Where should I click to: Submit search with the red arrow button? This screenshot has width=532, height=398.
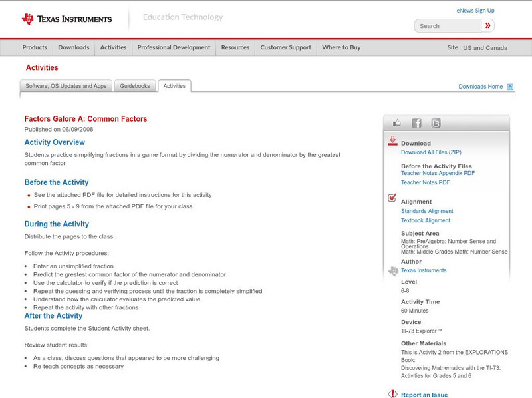[x=487, y=25]
